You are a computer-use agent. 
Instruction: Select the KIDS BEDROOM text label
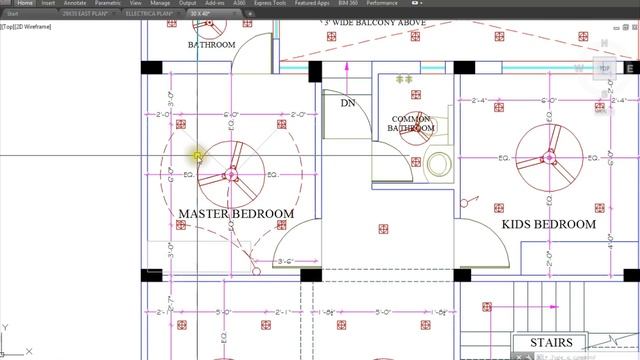pos(549,224)
